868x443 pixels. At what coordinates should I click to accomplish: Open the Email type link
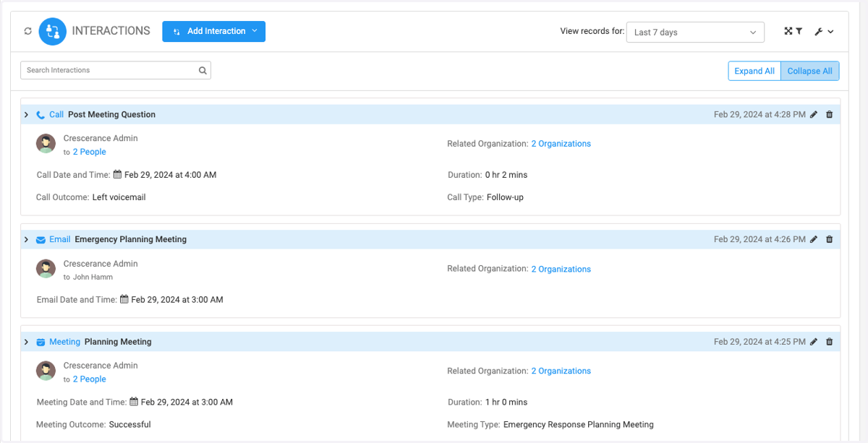(60, 239)
